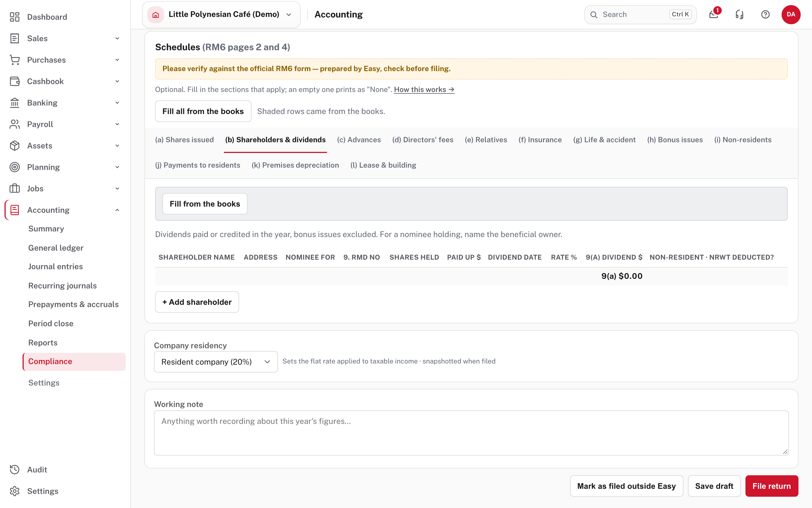Switch to the (a) Shares issued tab
The height and width of the screenshot is (508, 812).
(x=184, y=140)
